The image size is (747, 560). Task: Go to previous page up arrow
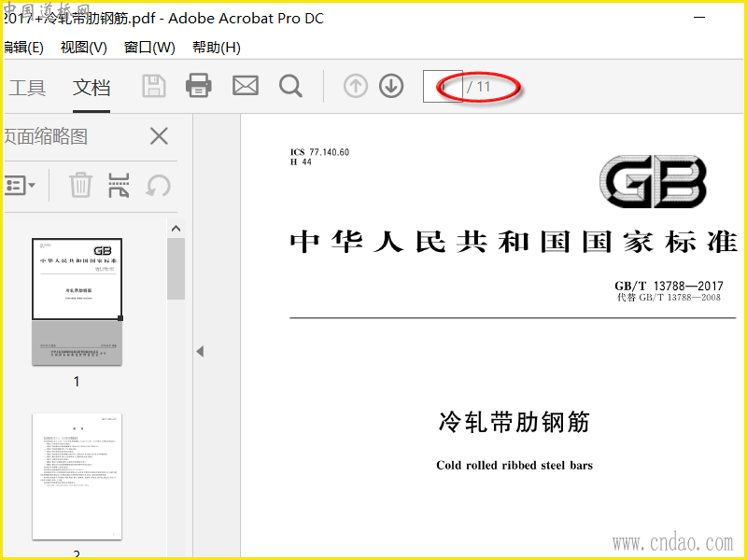click(356, 86)
